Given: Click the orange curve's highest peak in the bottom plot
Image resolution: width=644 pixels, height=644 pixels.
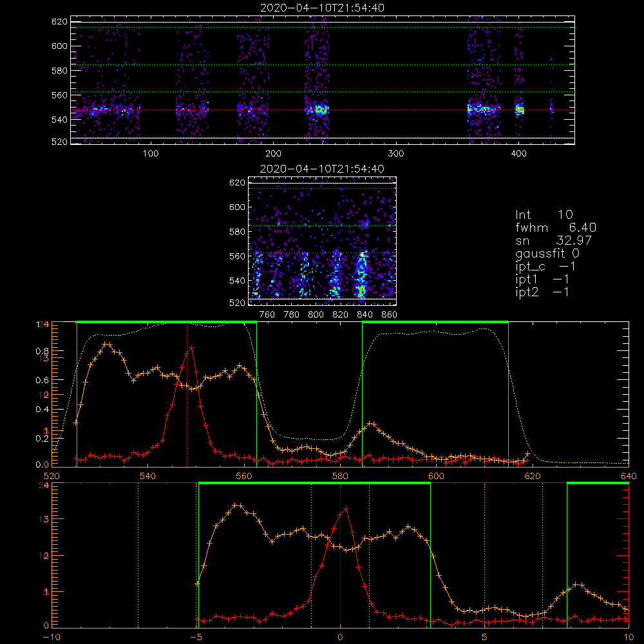Looking at the screenshot, I should 235,505.
